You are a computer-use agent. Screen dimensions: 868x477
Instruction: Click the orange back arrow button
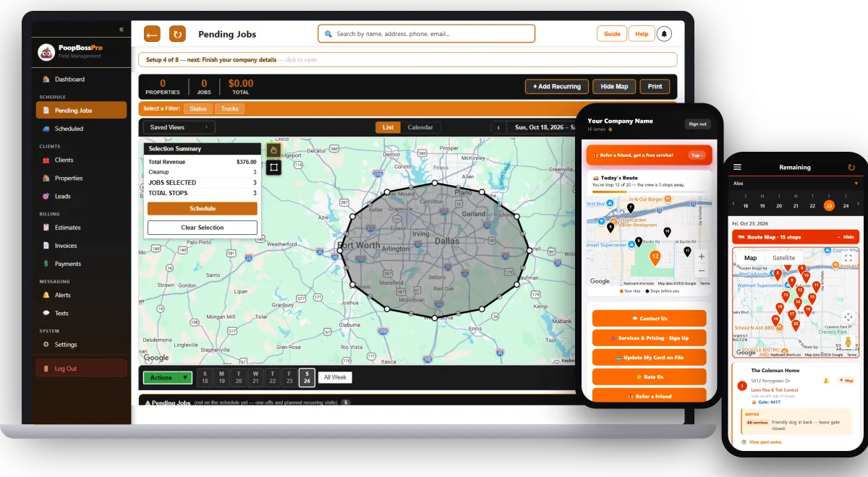pos(152,34)
